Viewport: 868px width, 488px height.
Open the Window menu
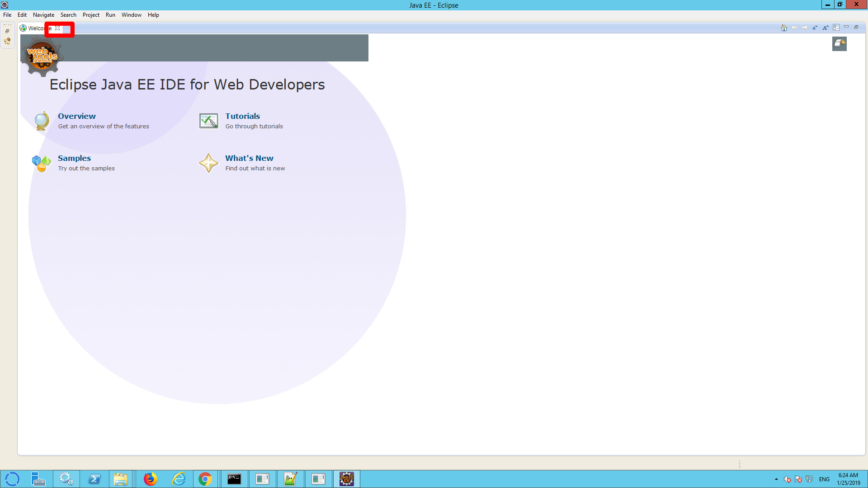tap(132, 15)
